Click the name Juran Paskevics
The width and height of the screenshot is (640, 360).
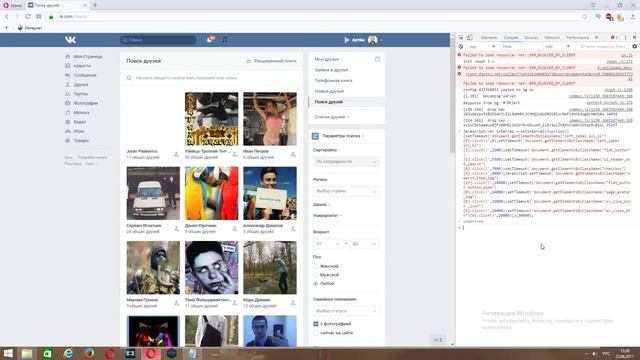click(142, 151)
